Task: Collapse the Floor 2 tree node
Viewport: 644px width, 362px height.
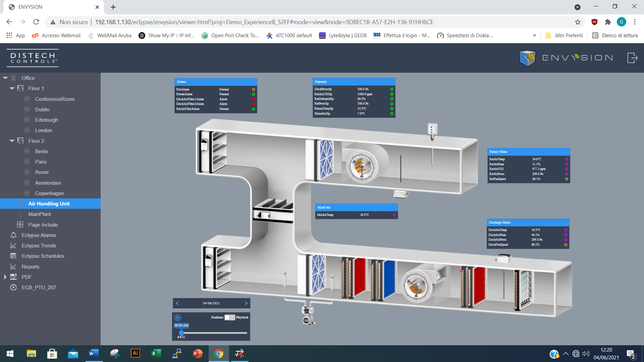Action: pyautogui.click(x=12, y=141)
